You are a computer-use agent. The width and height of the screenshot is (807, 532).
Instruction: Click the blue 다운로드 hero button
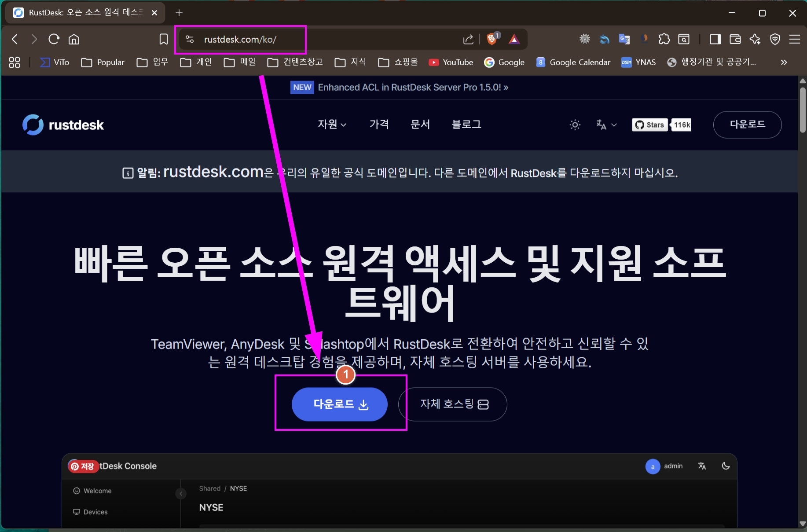pyautogui.click(x=340, y=404)
